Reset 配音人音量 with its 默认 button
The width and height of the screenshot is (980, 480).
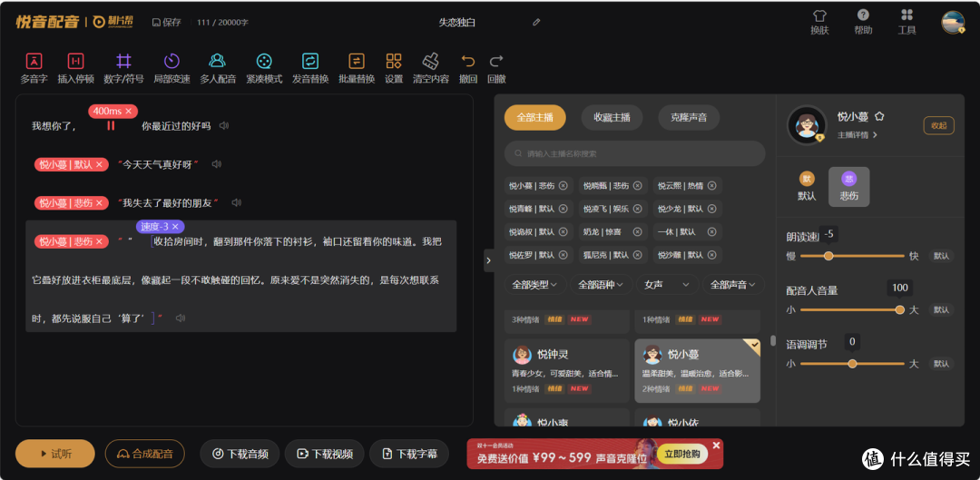941,309
